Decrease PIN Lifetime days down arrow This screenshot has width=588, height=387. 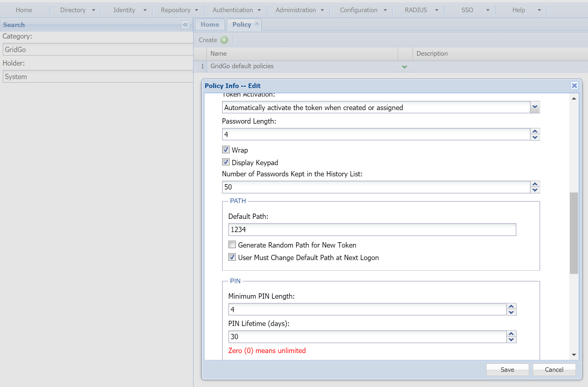(x=511, y=340)
